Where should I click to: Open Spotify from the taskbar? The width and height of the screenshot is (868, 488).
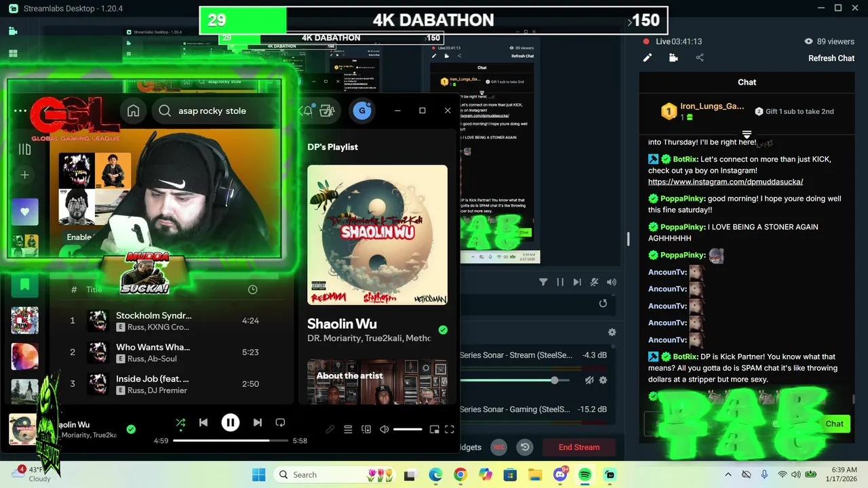tap(585, 474)
